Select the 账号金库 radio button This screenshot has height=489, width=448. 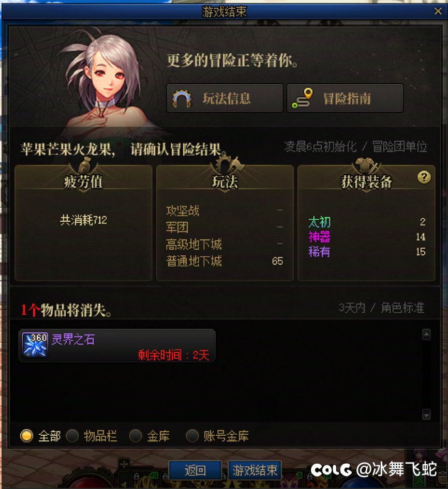pyautogui.click(x=192, y=436)
